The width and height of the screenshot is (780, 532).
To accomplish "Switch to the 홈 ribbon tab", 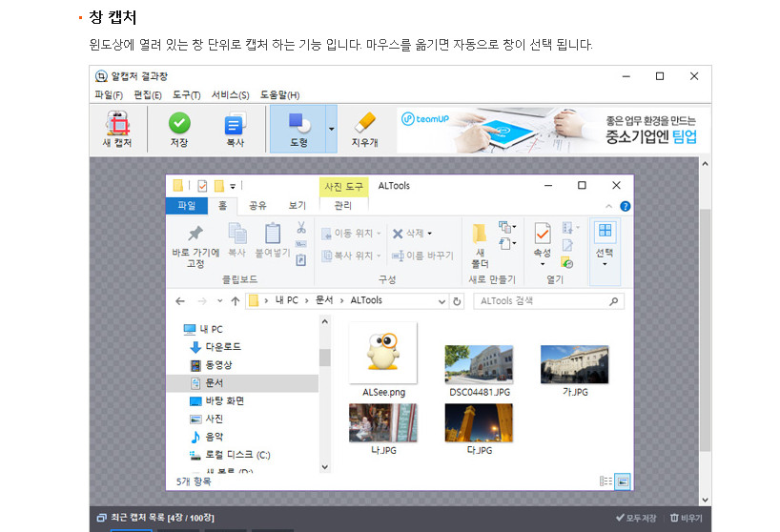I will 222,205.
